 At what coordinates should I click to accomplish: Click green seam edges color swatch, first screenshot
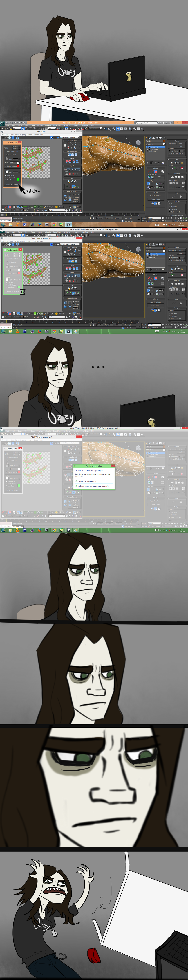(18, 180)
